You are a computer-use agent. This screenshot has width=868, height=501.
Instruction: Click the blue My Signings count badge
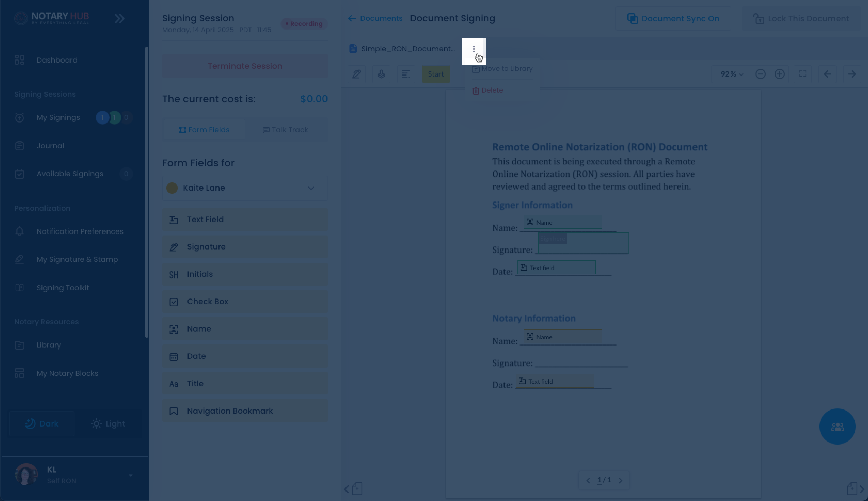pos(102,118)
